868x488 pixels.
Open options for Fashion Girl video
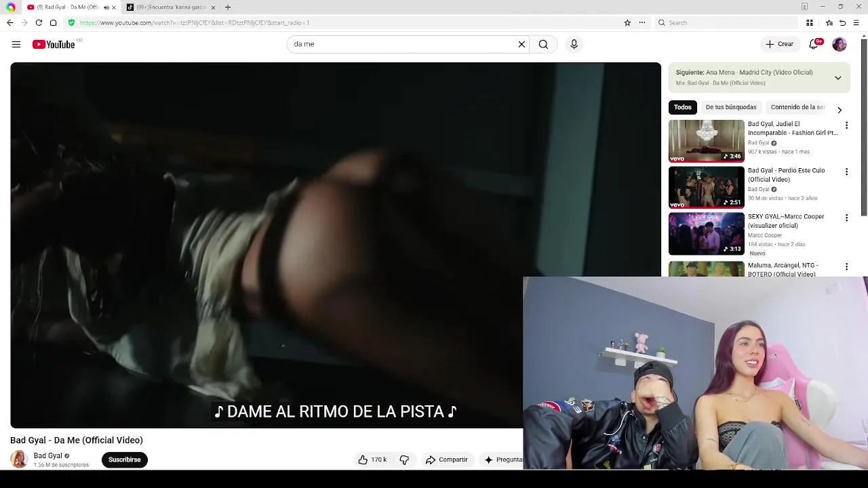coord(846,125)
